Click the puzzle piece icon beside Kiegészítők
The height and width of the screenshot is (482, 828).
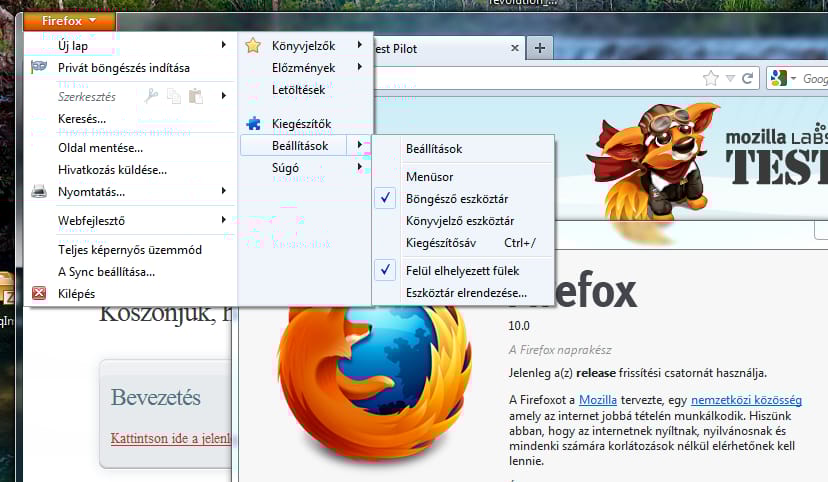tap(253, 124)
